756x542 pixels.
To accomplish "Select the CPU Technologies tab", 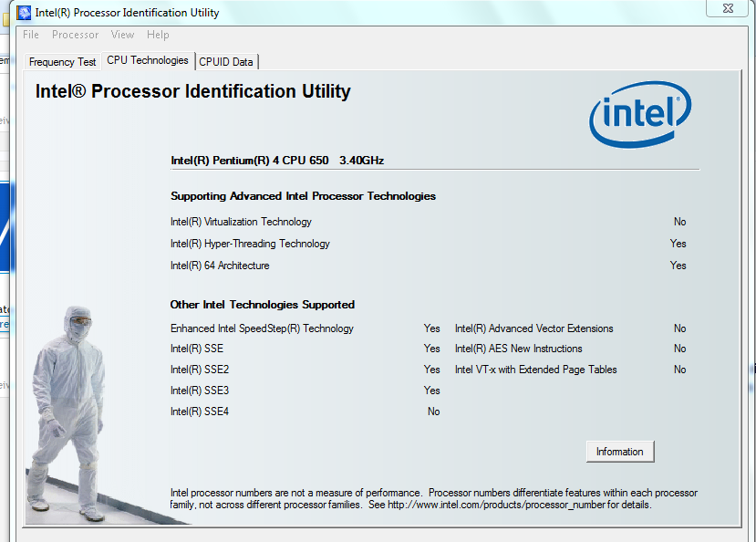I will [x=148, y=60].
